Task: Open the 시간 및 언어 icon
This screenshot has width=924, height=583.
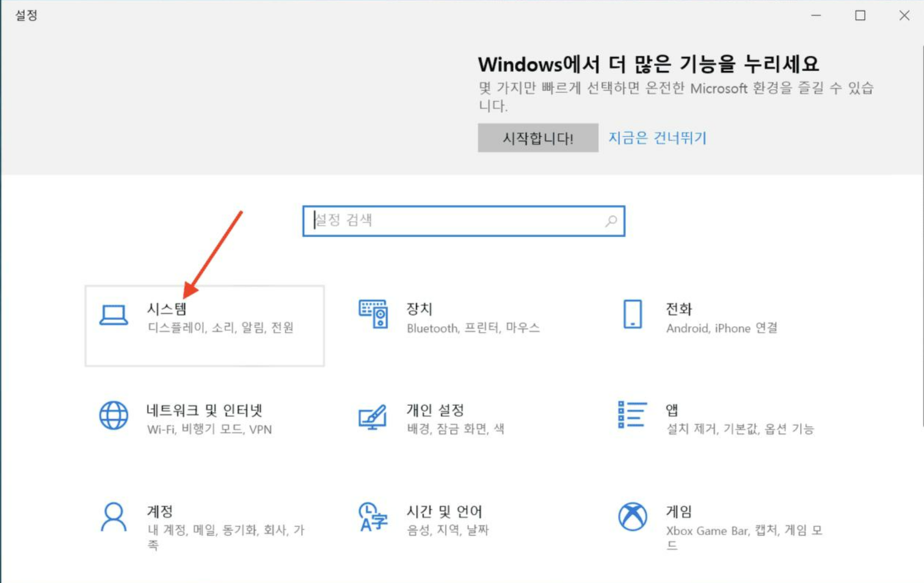Action: coord(373,516)
